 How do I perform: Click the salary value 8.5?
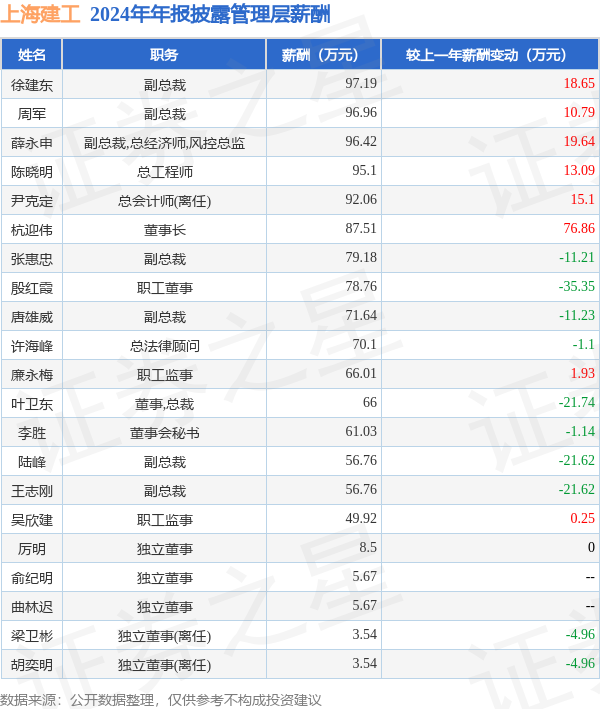tap(368, 547)
